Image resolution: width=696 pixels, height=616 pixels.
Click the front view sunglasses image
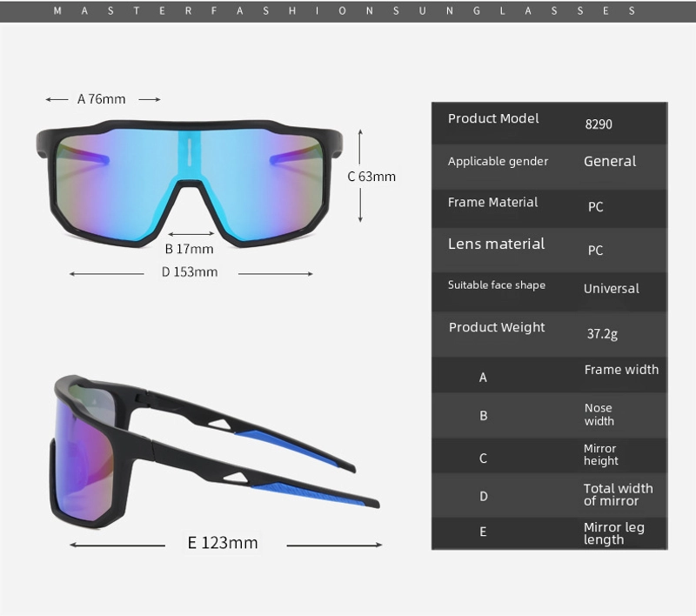tap(190, 181)
